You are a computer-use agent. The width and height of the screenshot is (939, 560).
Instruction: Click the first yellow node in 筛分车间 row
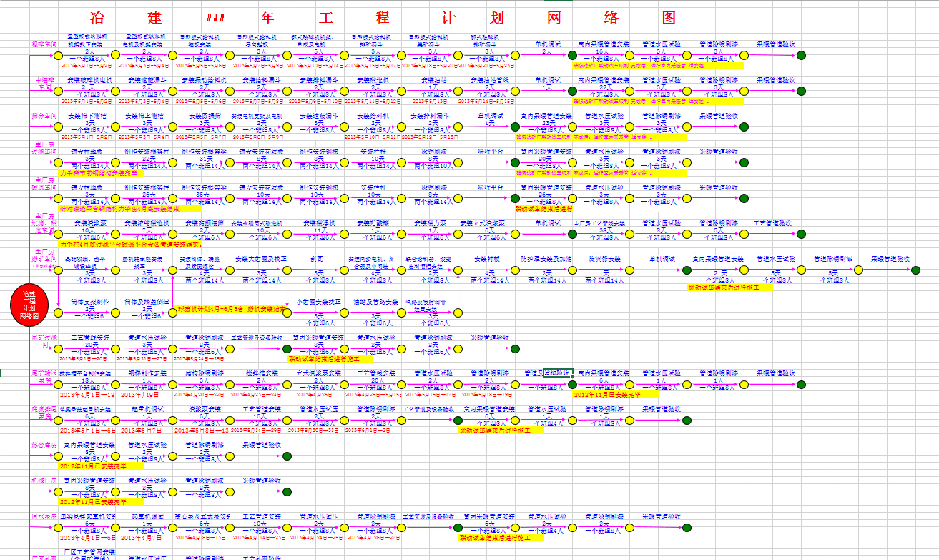58,127
